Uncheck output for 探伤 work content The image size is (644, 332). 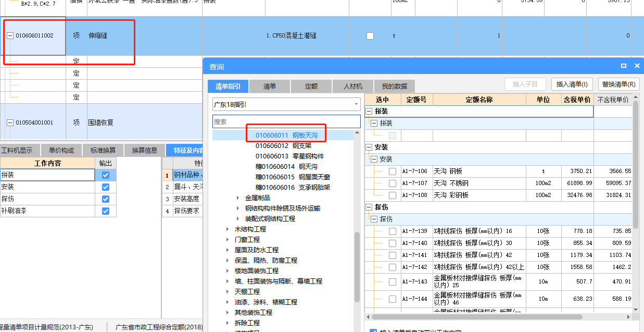click(x=106, y=199)
